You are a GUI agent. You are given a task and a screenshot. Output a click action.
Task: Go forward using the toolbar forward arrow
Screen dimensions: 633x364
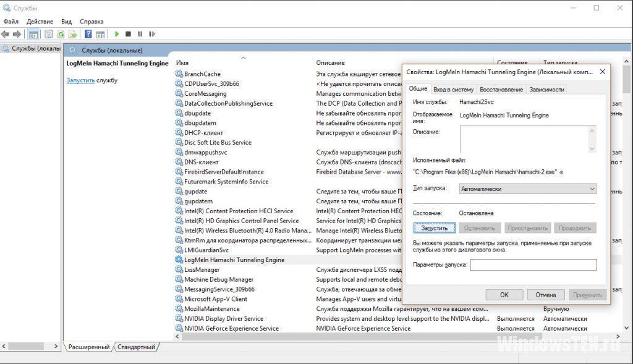(x=17, y=35)
